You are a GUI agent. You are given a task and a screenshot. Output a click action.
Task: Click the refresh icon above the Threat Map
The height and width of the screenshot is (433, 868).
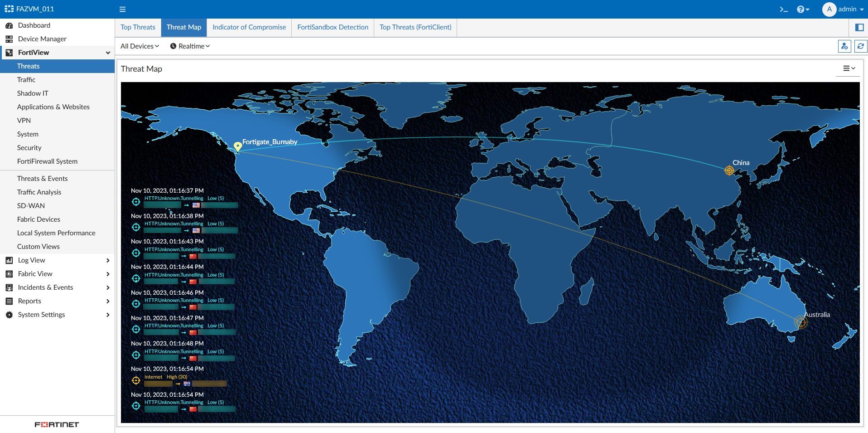tap(860, 46)
